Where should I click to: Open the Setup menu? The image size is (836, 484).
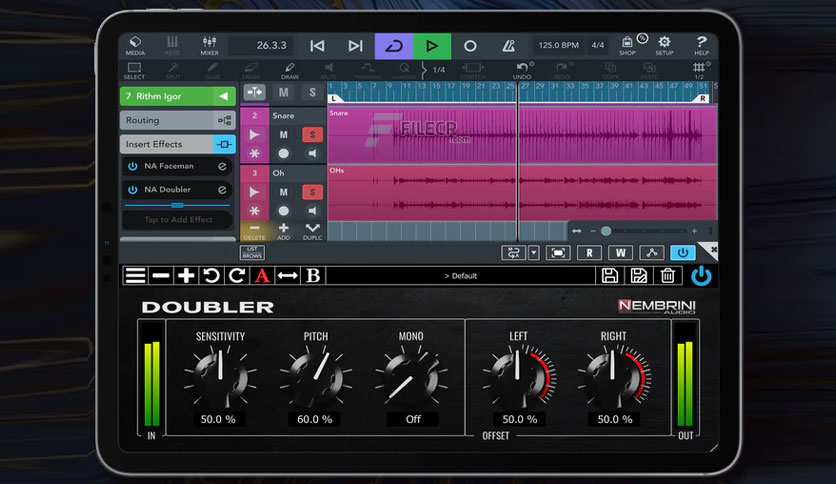coord(664,45)
